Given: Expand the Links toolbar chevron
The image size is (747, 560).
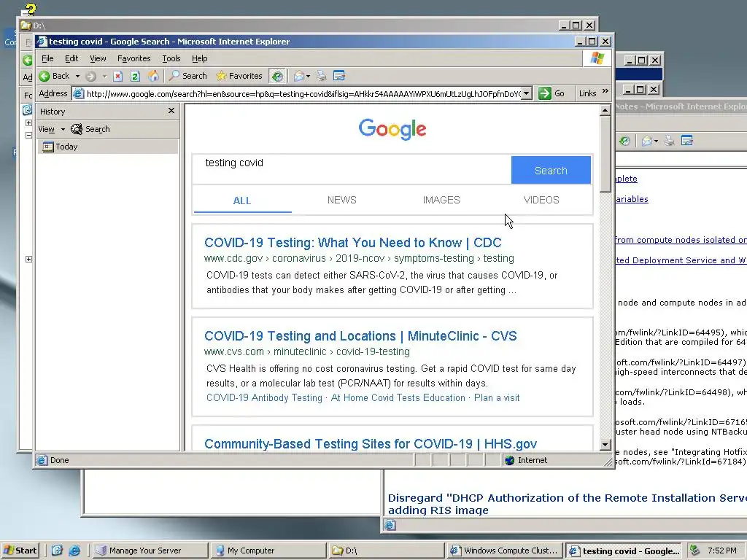Looking at the screenshot, I should coord(605,91).
